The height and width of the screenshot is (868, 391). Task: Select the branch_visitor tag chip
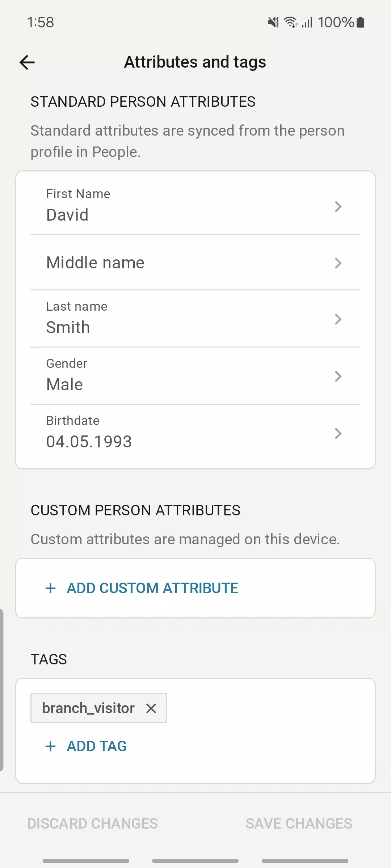click(88, 708)
